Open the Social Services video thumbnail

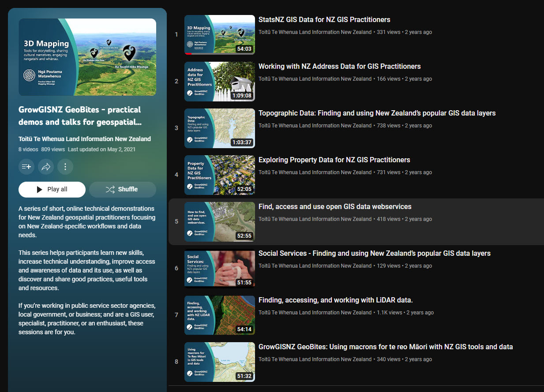[x=220, y=269]
